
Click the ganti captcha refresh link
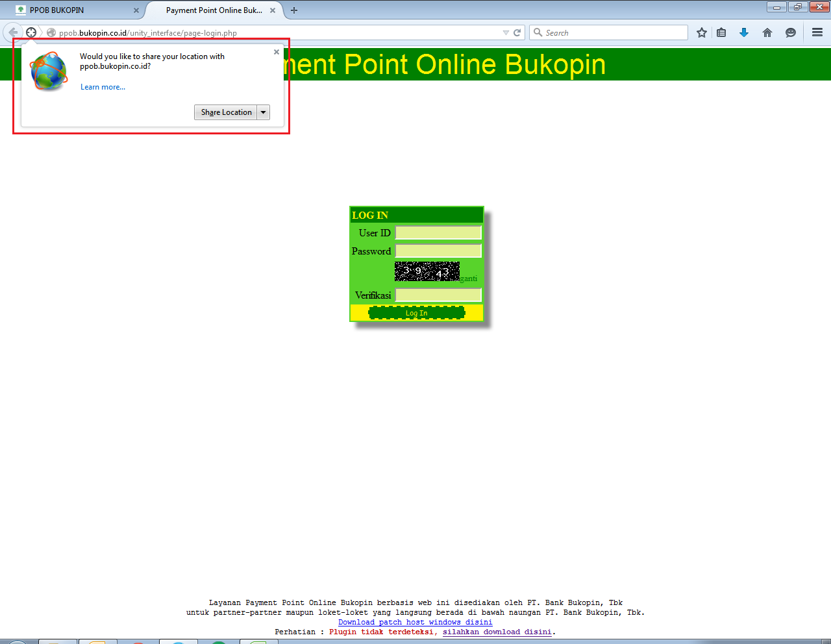coord(469,279)
